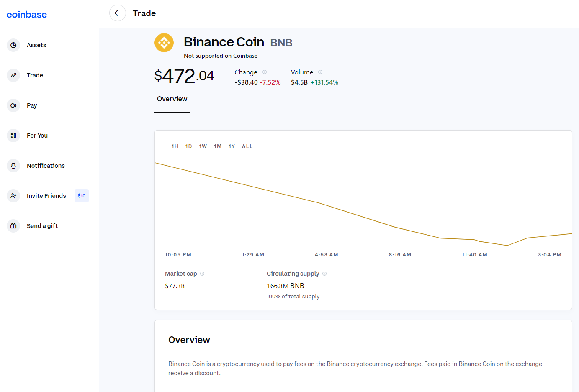Click the $10 invite reward badge
This screenshot has height=392, width=579.
[x=82, y=196]
